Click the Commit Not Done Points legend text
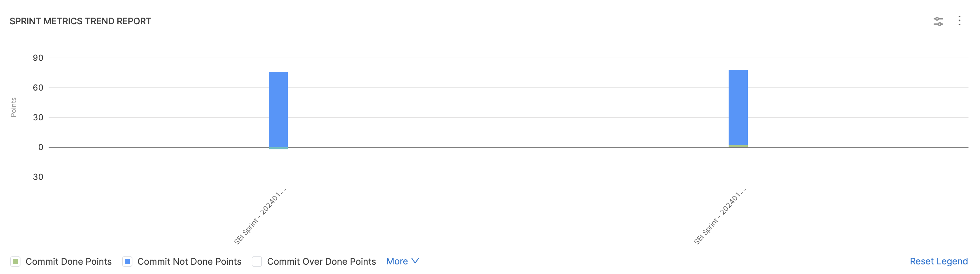This screenshot has height=274, width=980. point(189,262)
